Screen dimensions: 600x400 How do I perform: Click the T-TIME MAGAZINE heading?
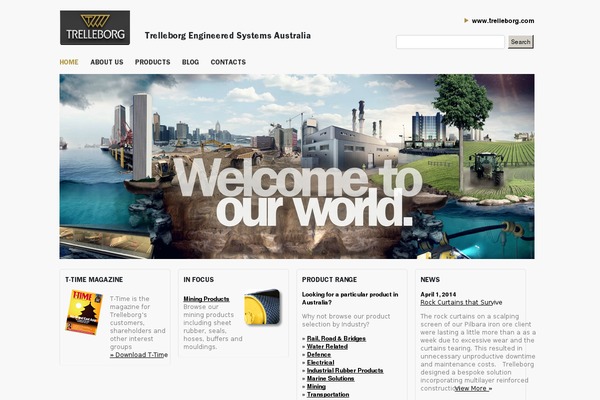94,280
